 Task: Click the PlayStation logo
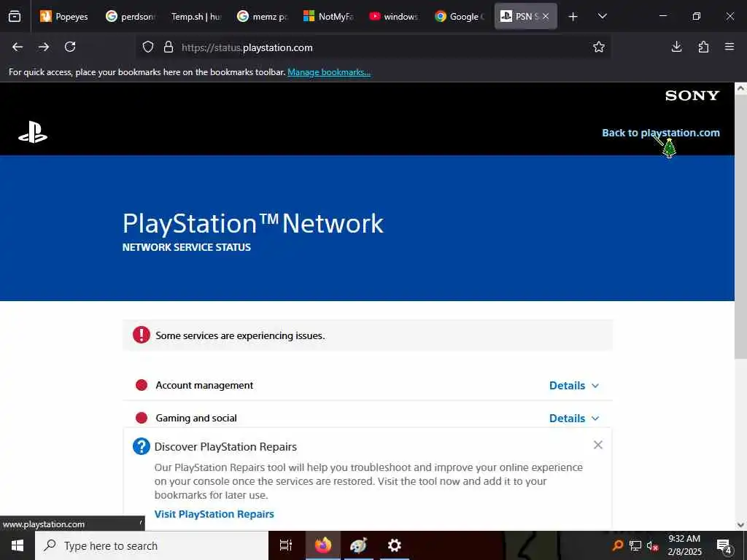point(33,132)
